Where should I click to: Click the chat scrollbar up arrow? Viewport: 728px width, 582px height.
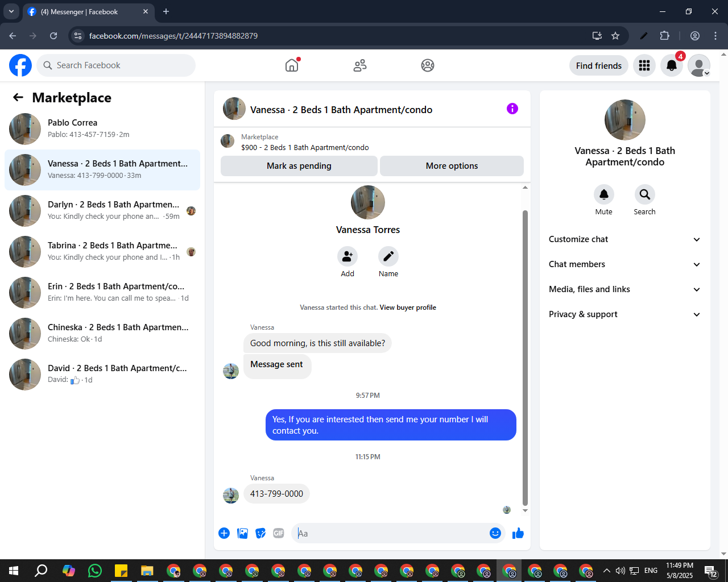point(525,187)
